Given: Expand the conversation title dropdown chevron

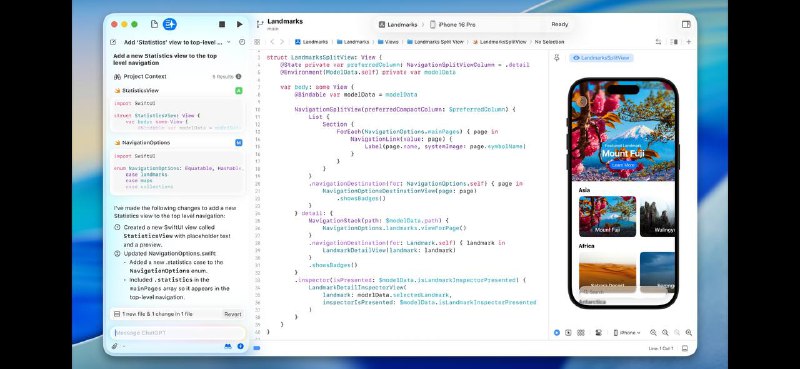Looking at the screenshot, I should click(229, 42).
